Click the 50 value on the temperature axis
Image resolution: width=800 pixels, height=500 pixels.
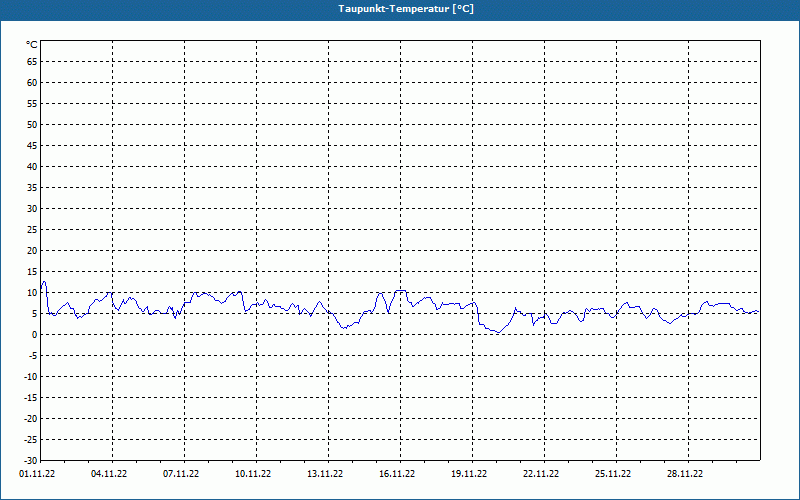(x=32, y=124)
